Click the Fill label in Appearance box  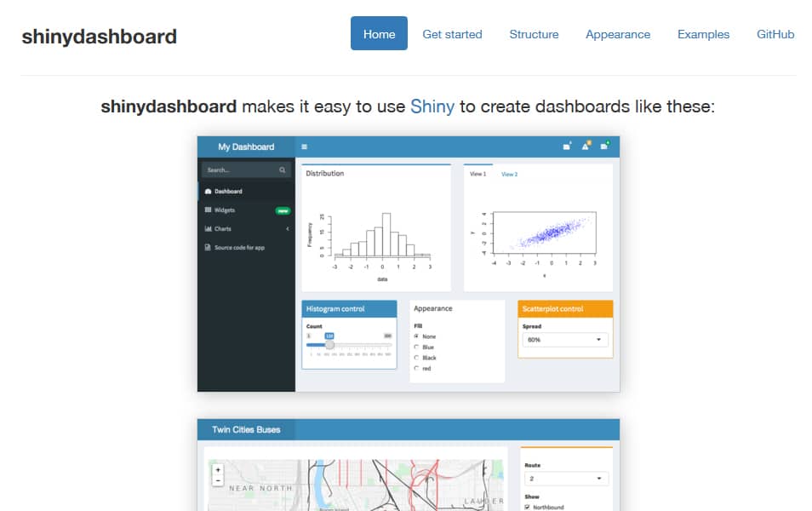click(418, 326)
